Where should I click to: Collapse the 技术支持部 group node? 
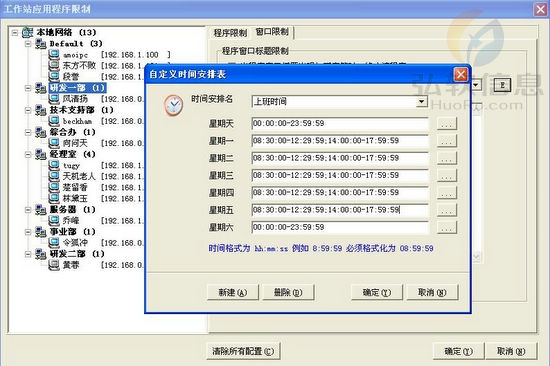pos(28,110)
